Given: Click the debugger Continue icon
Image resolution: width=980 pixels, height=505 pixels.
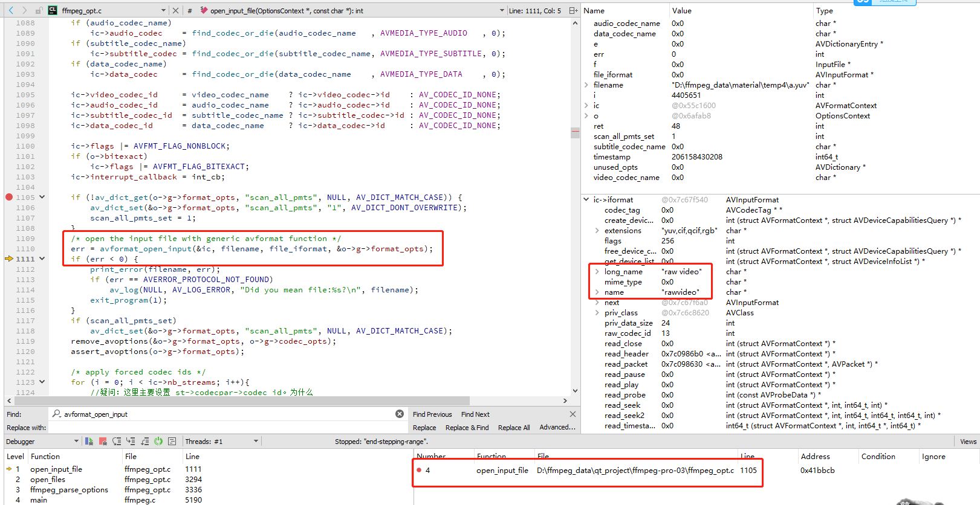Looking at the screenshot, I should pos(89,442).
